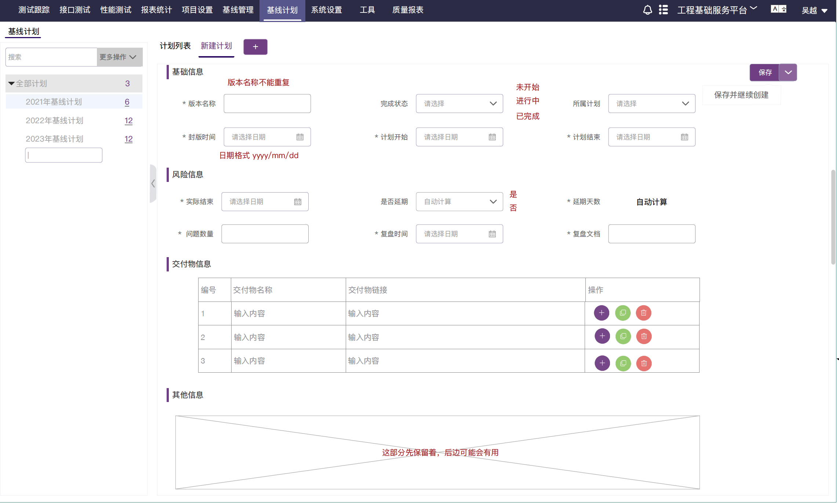The height and width of the screenshot is (504, 839).
Task: Collapse the 全部计划 tree node
Action: [11, 84]
